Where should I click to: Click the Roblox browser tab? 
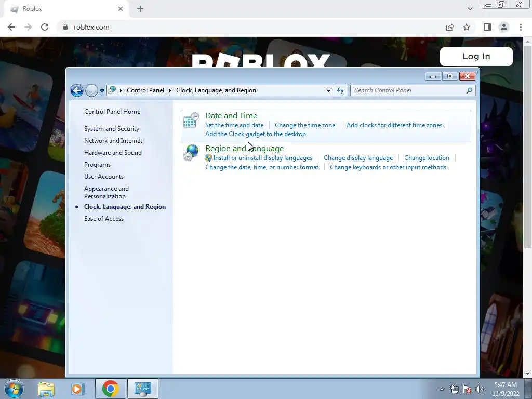[x=66, y=9]
